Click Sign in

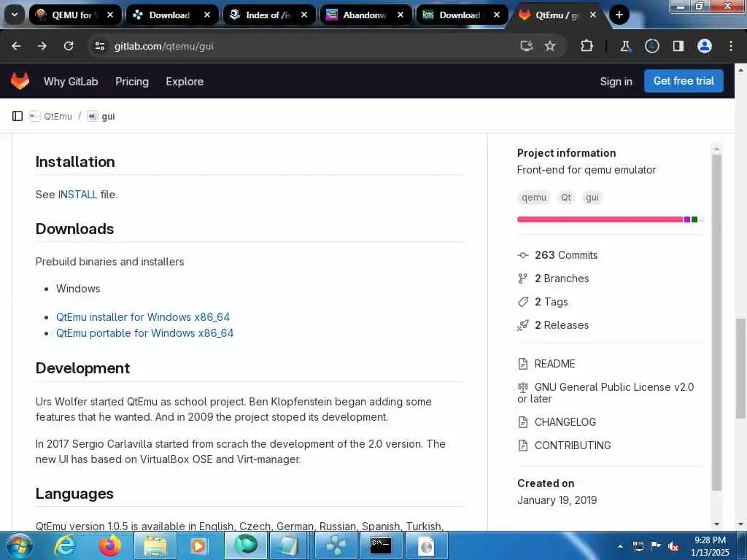point(616,82)
